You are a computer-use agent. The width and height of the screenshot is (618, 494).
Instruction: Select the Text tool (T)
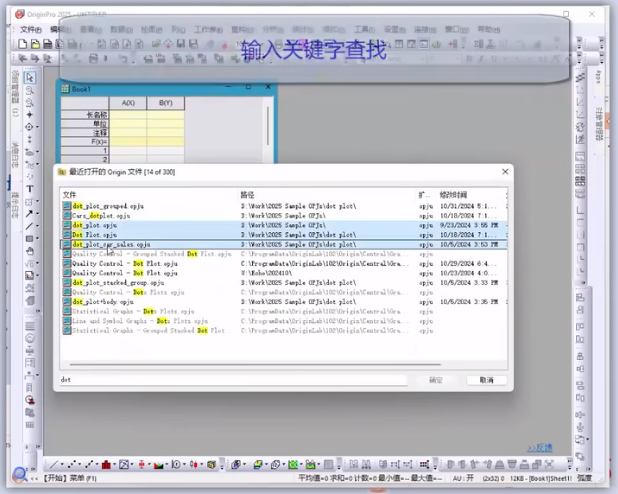click(x=30, y=189)
